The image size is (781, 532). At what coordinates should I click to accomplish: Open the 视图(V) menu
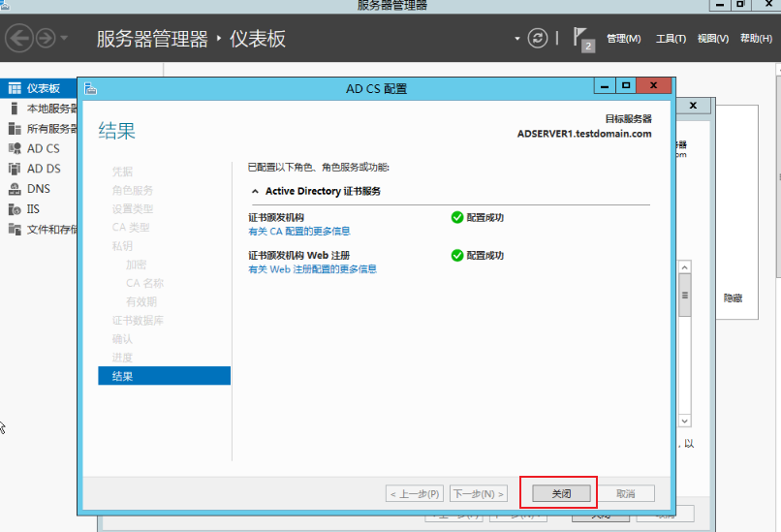[713, 39]
